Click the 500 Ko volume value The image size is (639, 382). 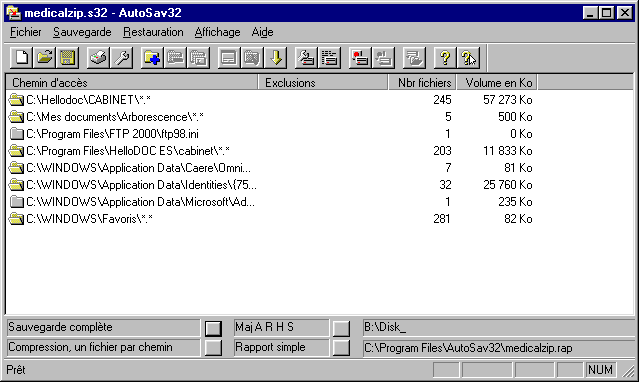pyautogui.click(x=515, y=117)
